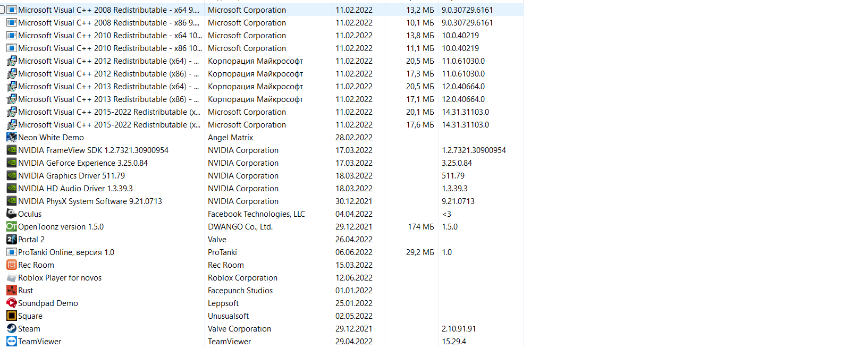Click the Neon White Demo icon

12,137
